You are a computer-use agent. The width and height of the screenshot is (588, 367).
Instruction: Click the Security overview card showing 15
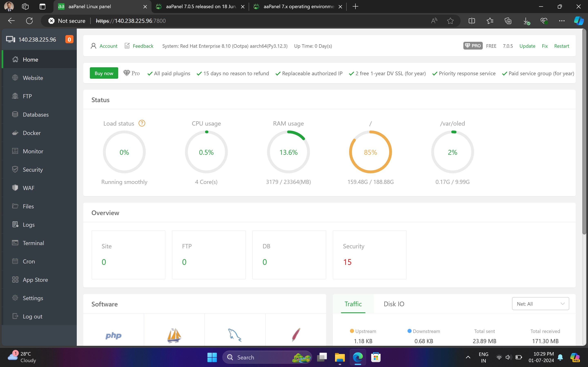[x=369, y=255]
